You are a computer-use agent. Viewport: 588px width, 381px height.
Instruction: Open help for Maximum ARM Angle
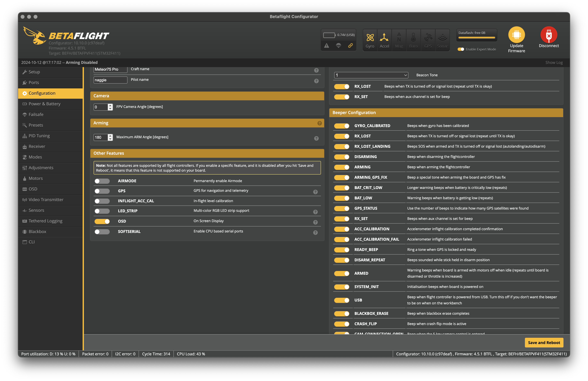click(x=316, y=138)
